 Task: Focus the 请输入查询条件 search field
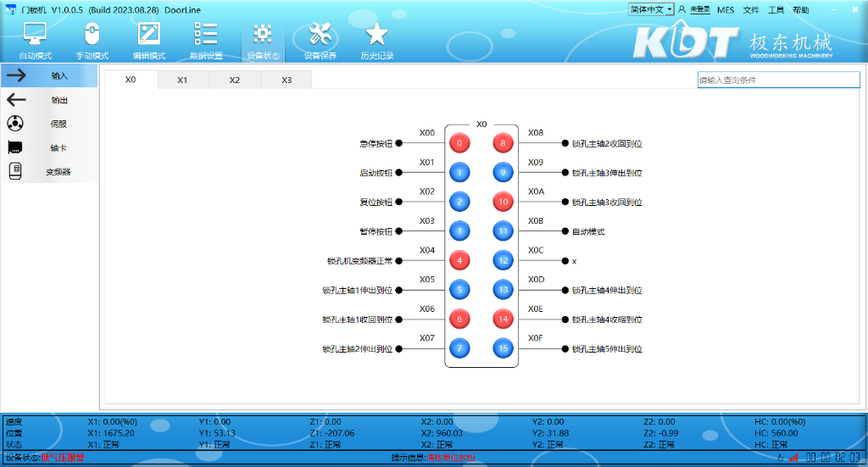click(x=777, y=80)
